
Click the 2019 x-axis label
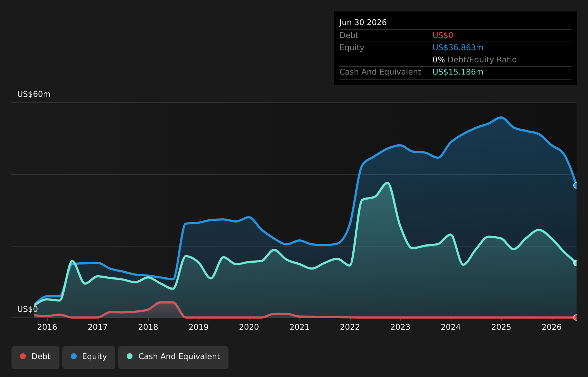pyautogui.click(x=199, y=327)
